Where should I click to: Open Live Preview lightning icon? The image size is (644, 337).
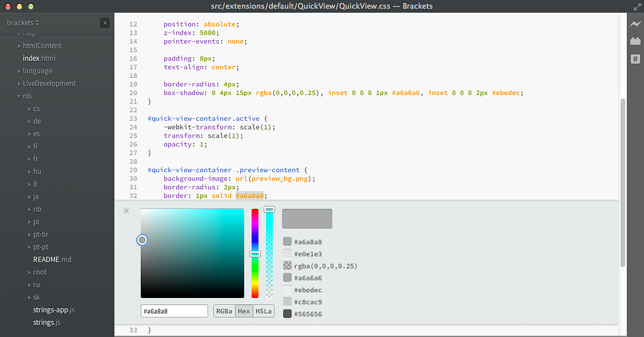coord(635,25)
